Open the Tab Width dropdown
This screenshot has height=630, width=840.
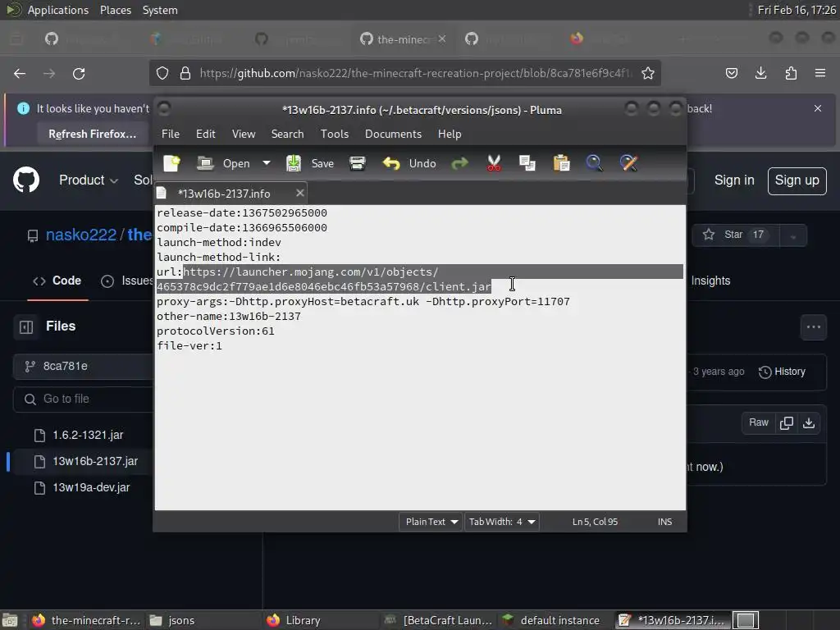click(x=501, y=522)
